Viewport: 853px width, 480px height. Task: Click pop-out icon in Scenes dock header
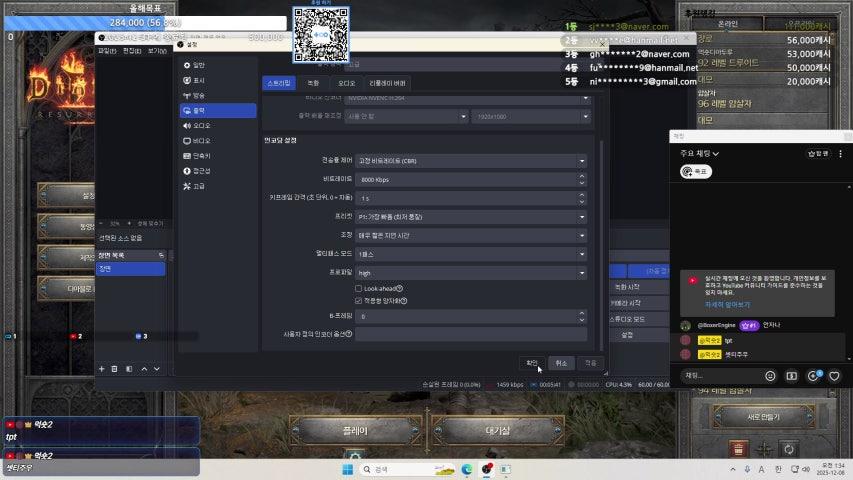(x=161, y=255)
